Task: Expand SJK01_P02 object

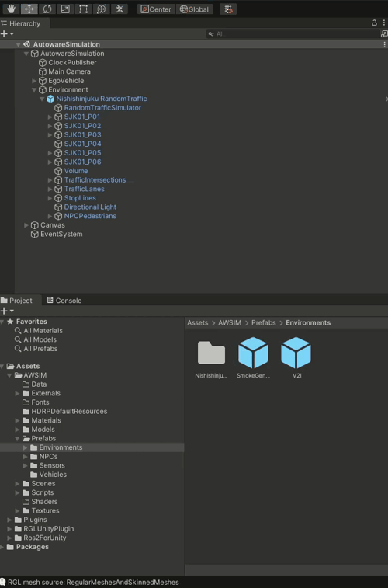Action: click(x=50, y=126)
